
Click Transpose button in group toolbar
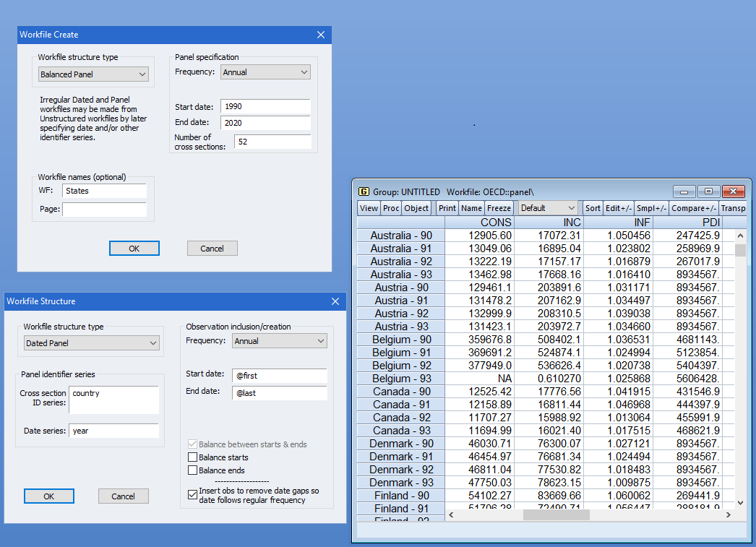[732, 208]
